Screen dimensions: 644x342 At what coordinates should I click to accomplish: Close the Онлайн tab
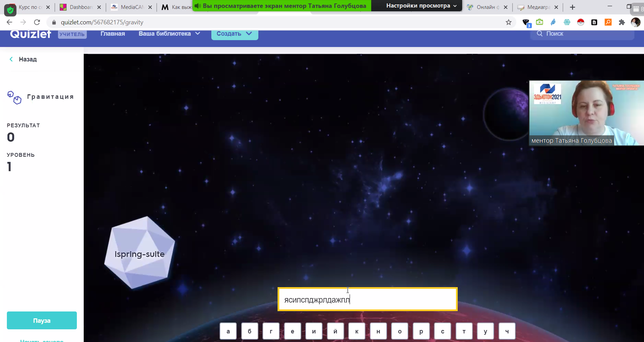tap(505, 7)
